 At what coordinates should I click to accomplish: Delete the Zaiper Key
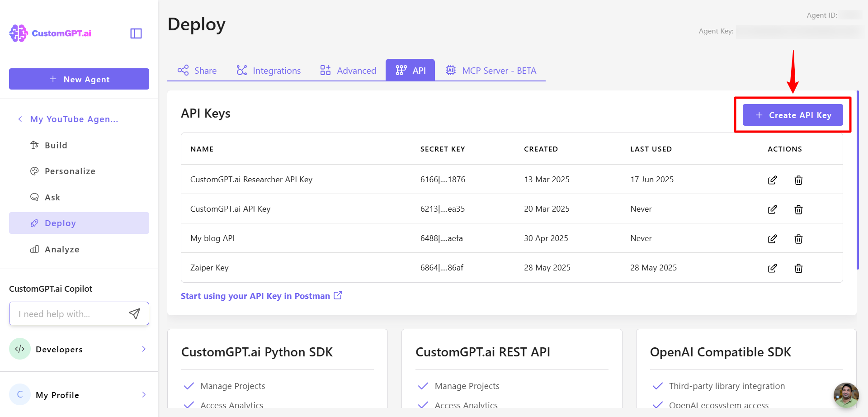799,268
